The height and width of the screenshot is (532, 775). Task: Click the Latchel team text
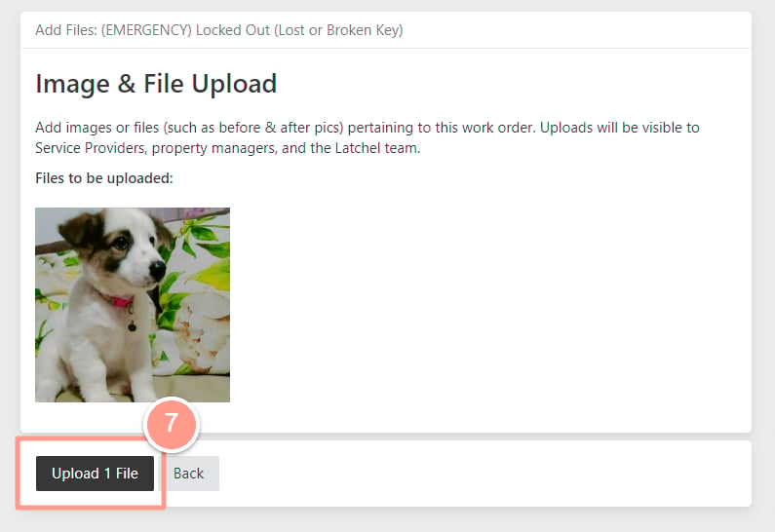pos(376,148)
